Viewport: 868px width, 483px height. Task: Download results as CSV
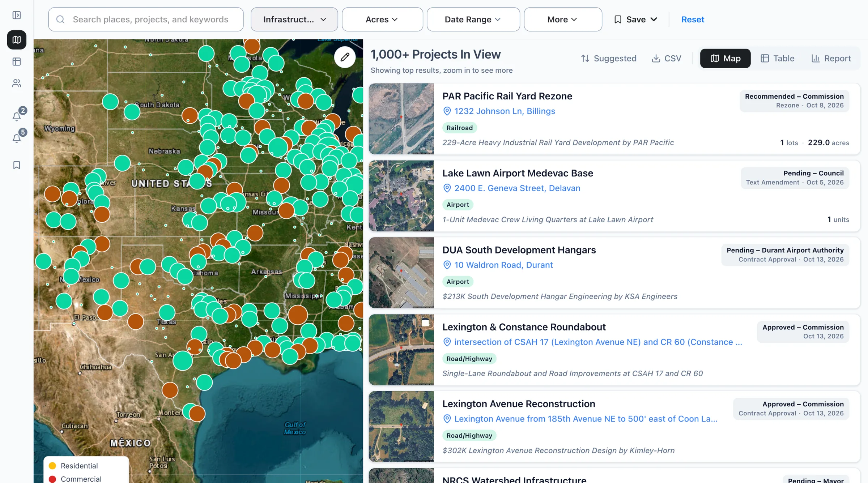[x=666, y=59]
